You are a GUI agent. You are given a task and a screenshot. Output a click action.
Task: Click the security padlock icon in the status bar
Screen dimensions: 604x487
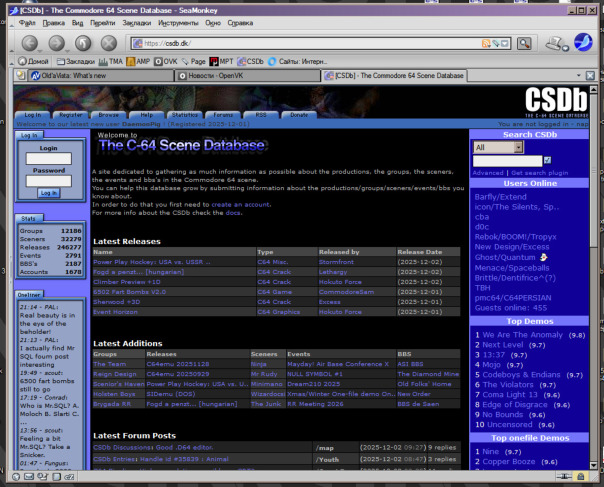pyautogui.click(x=581, y=477)
